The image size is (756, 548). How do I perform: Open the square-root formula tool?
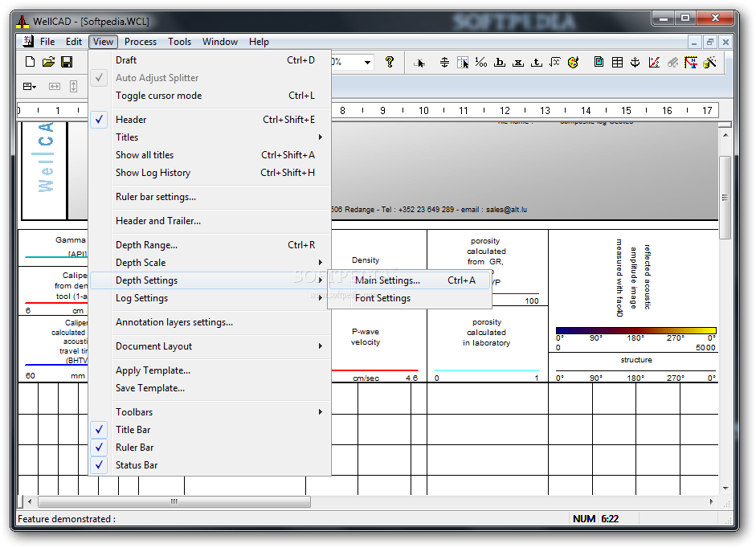click(555, 62)
